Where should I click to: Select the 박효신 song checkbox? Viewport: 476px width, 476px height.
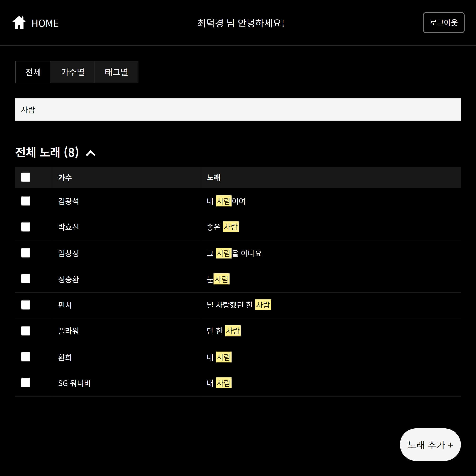pyautogui.click(x=26, y=227)
